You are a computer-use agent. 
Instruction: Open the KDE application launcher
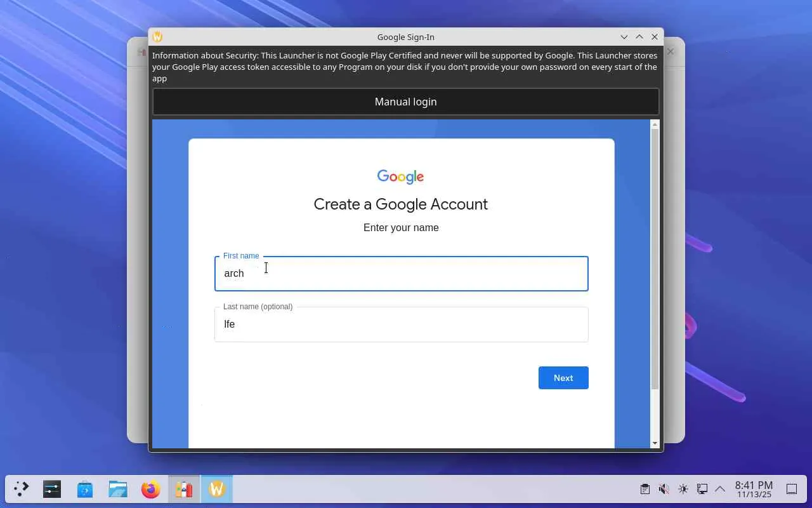[x=22, y=489]
